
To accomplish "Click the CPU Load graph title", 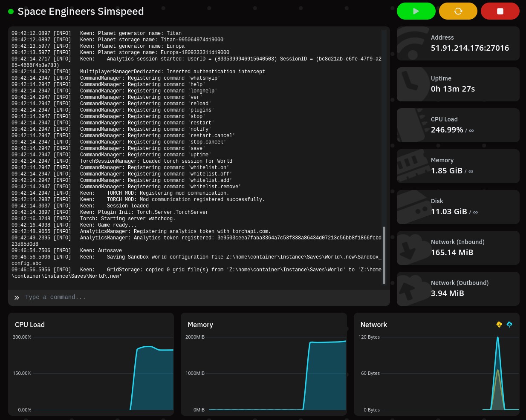I will click(x=30, y=325).
